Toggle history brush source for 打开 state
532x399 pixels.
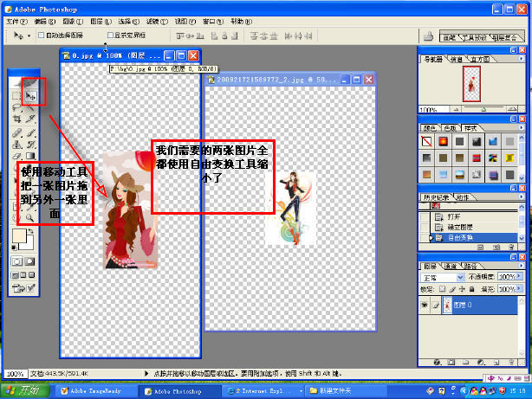pos(425,216)
